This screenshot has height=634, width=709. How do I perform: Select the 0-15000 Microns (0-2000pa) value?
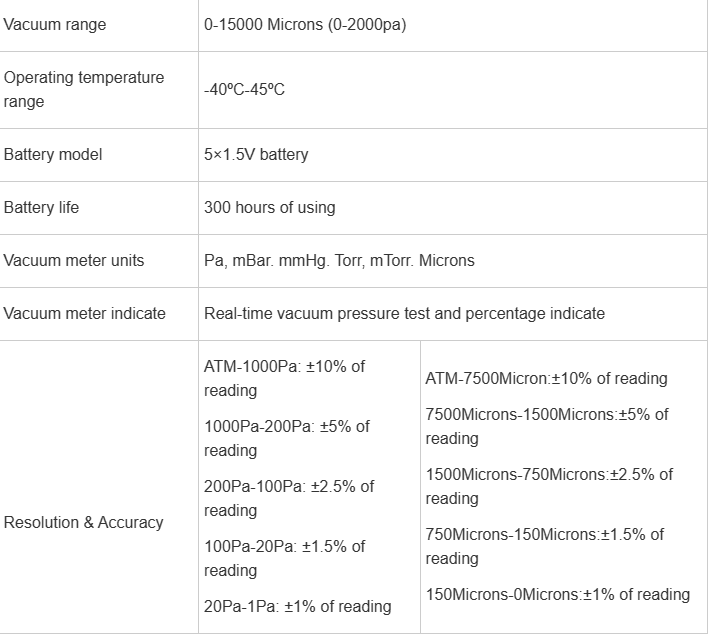pos(305,24)
